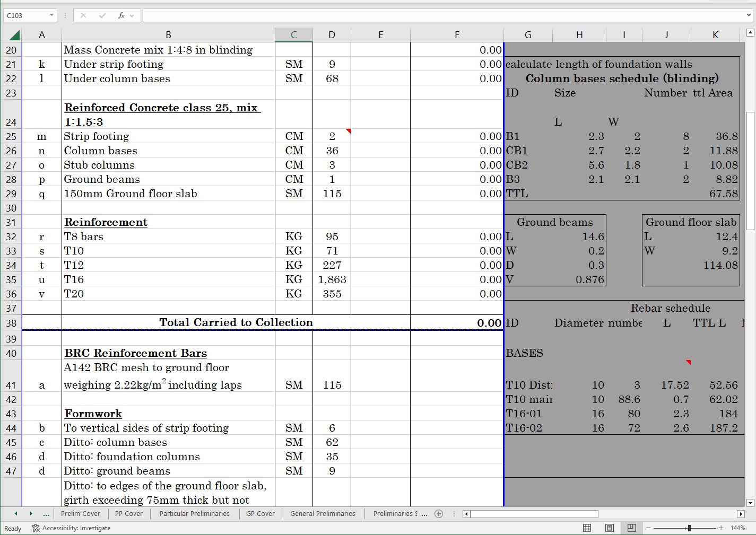Select cell F38 containing the total 0.00
This screenshot has width=756, height=535.
tap(456, 322)
